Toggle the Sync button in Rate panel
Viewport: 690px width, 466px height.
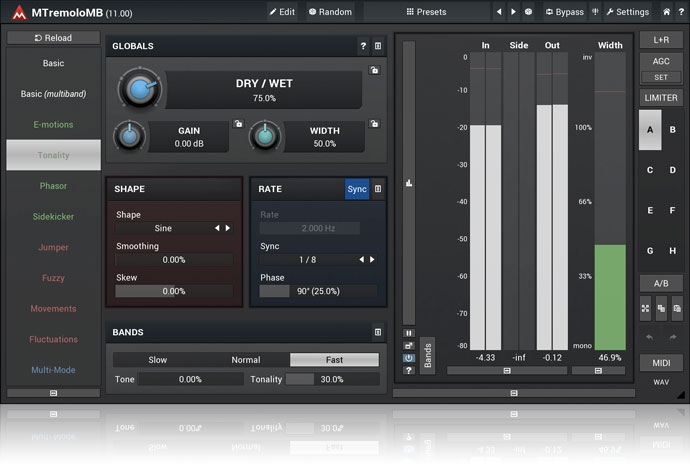356,188
